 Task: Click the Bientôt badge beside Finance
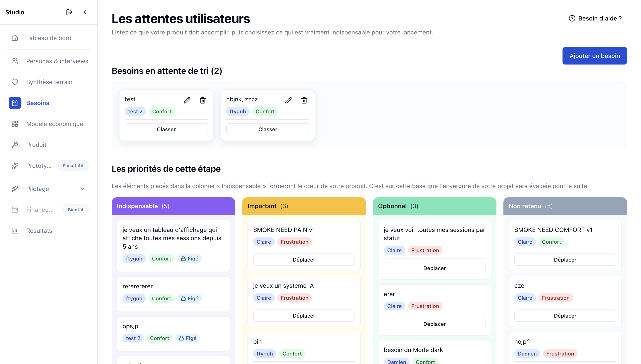(75, 209)
